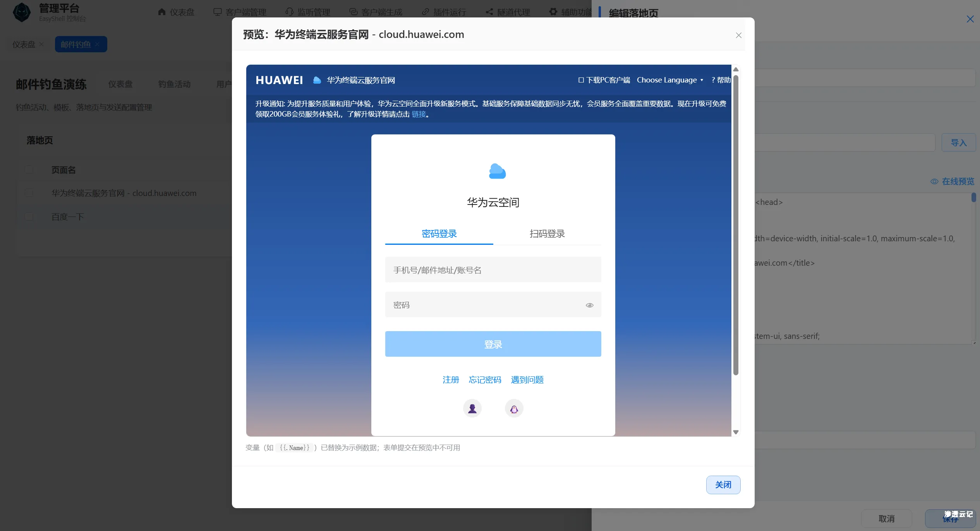Close the 邮件钓鱼 page tab
The width and height of the screenshot is (980, 531).
[97, 44]
